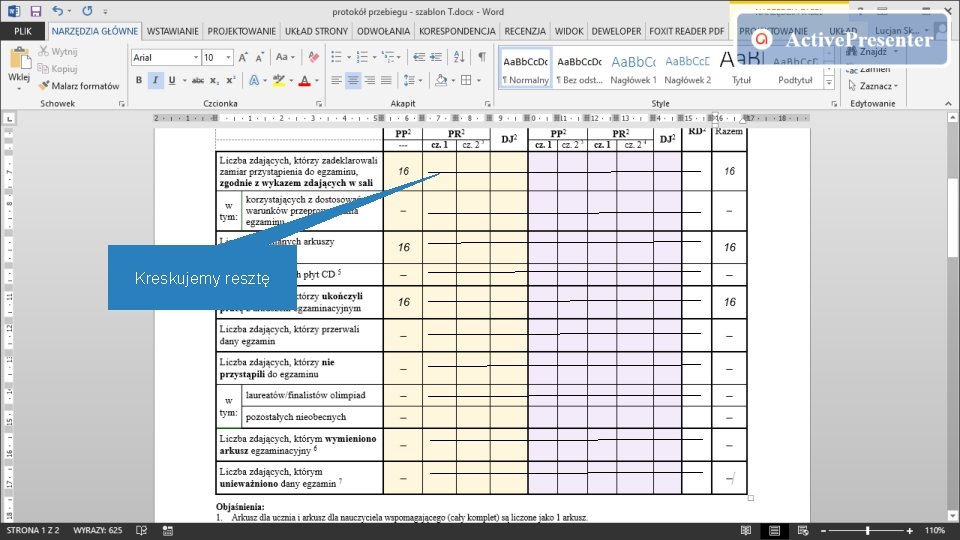Open text effects icon

click(256, 80)
